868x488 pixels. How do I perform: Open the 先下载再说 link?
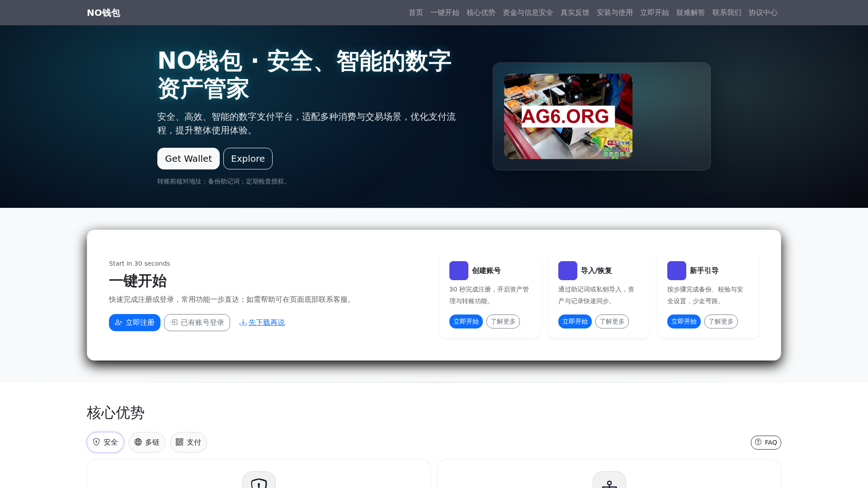pos(267,323)
